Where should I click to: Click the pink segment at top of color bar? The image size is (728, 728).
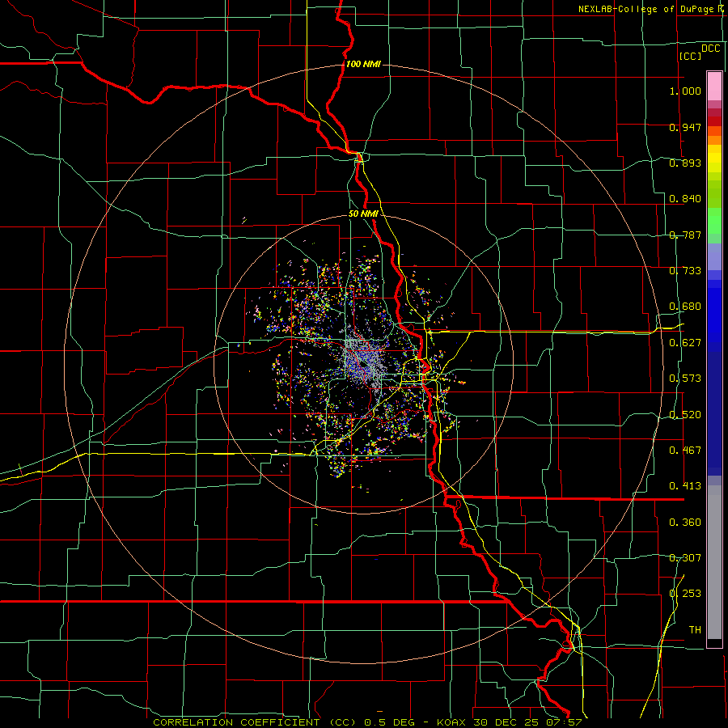714,87
